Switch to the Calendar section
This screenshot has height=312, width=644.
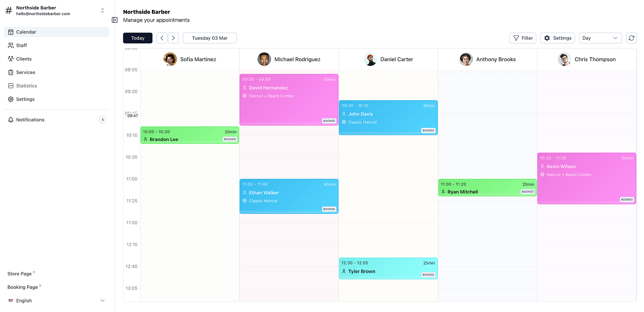[x=26, y=32]
